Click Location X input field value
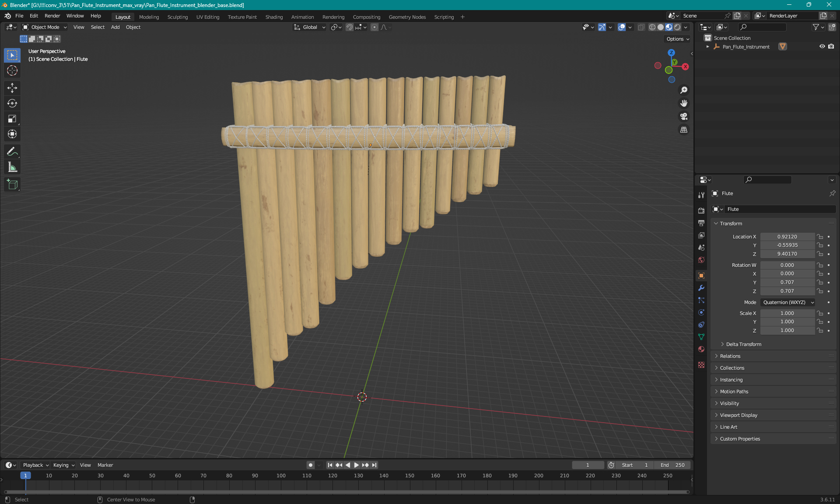 click(x=787, y=236)
